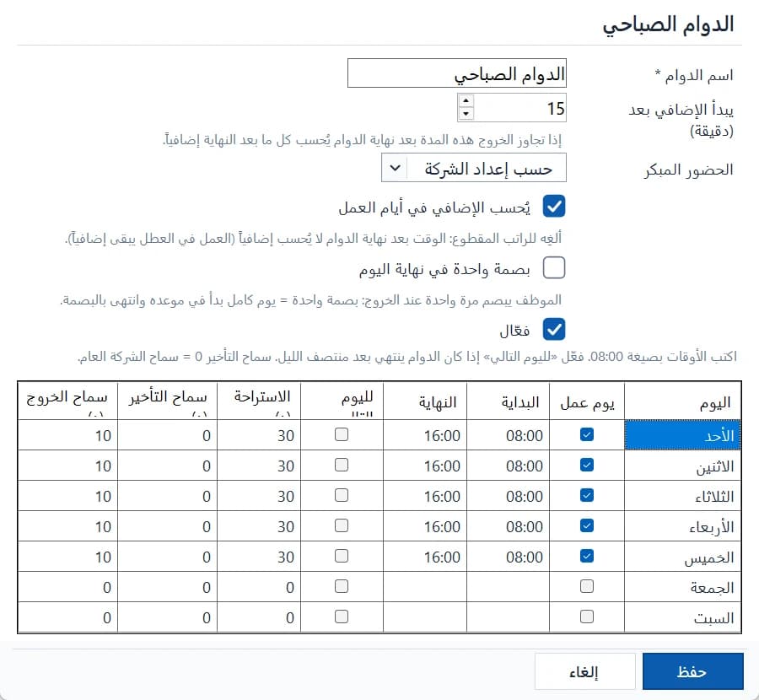Uncheck workday checkbox for الأربعاء
Viewport: 759px width, 700px height.
(x=587, y=525)
